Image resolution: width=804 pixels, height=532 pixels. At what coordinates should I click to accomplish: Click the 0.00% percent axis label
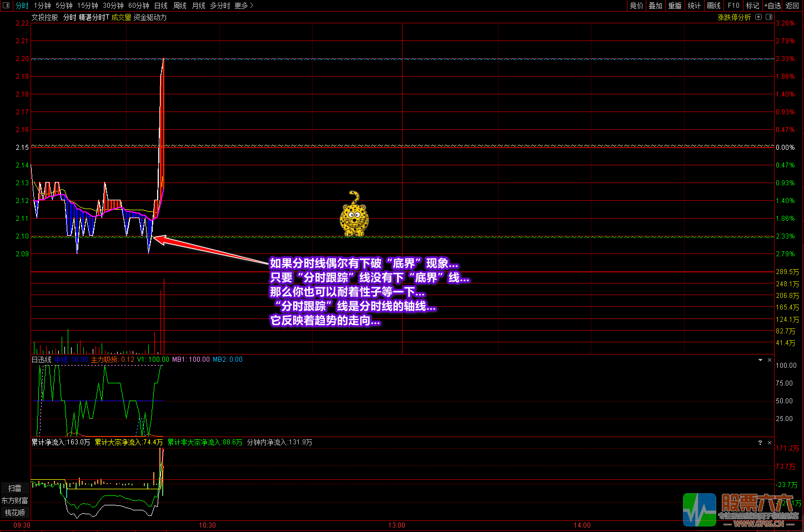pyautogui.click(x=785, y=148)
